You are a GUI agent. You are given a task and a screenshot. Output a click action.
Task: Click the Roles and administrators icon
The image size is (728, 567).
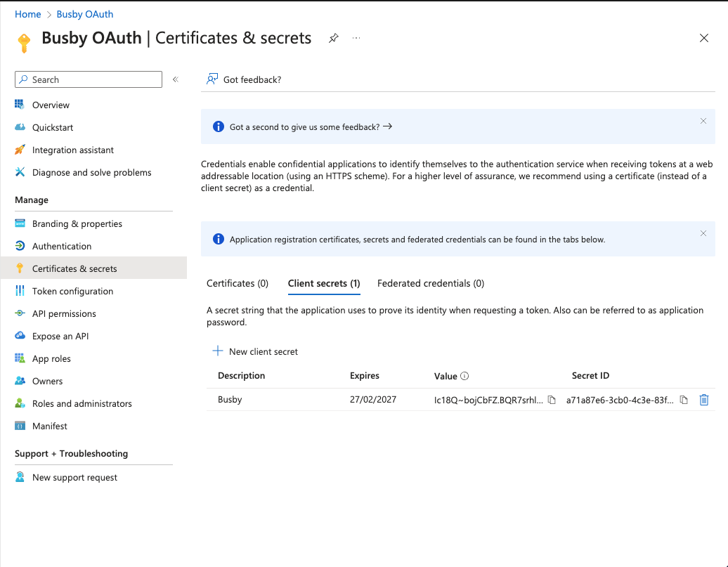click(20, 403)
